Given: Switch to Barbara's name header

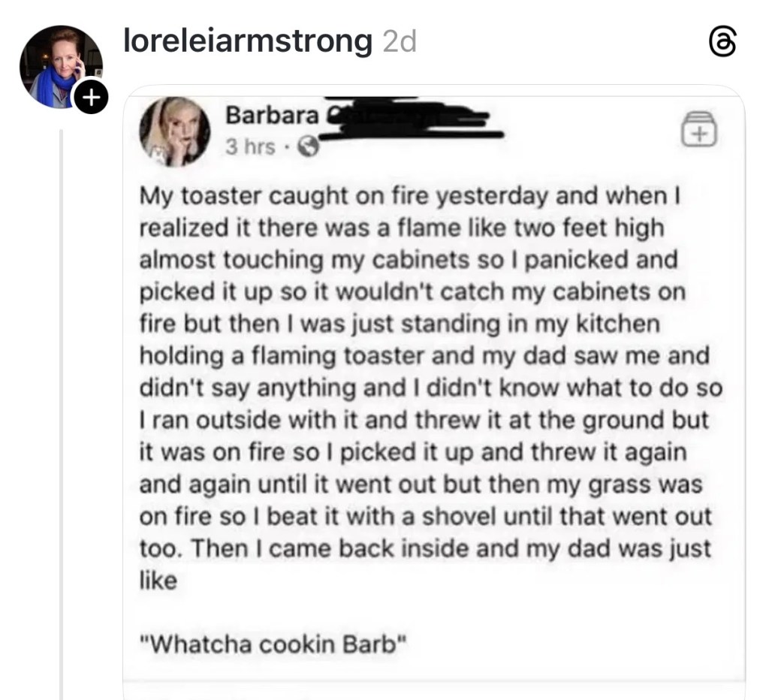Looking at the screenshot, I should 270,115.
